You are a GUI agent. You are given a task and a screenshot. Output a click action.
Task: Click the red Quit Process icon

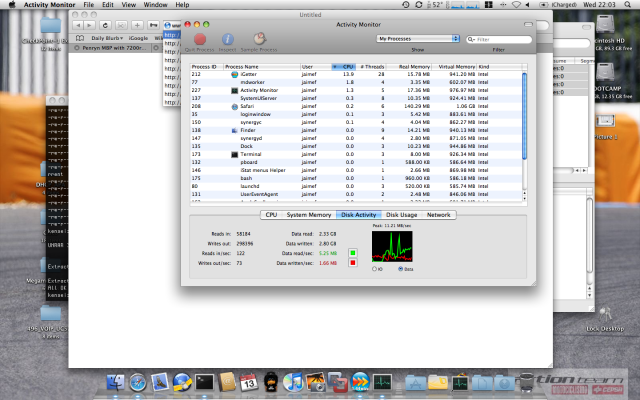coord(200,39)
